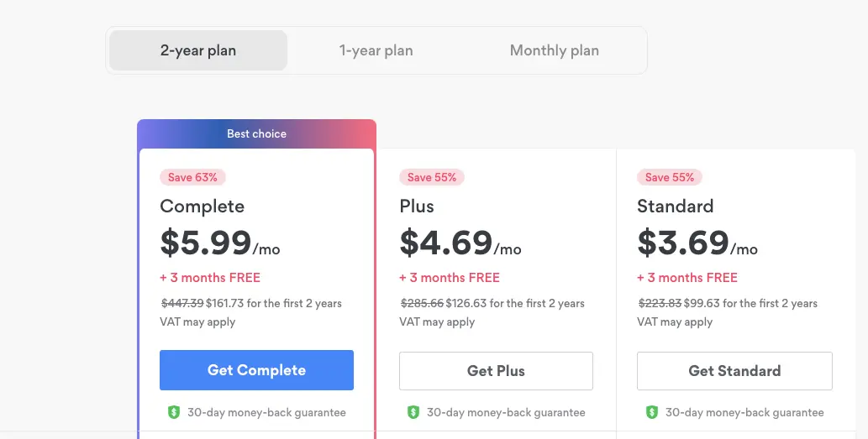Click 30-day money-back guarantee under Standard
The width and height of the screenshot is (868, 439).
click(744, 412)
